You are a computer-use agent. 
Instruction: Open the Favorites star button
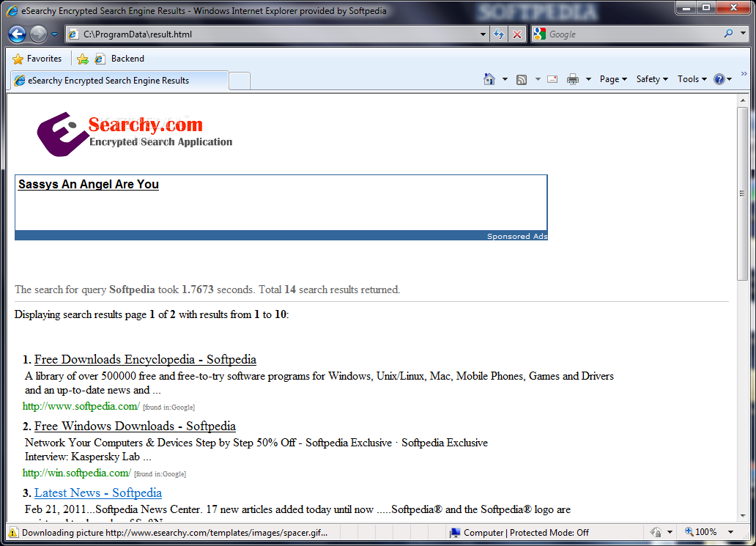37,59
